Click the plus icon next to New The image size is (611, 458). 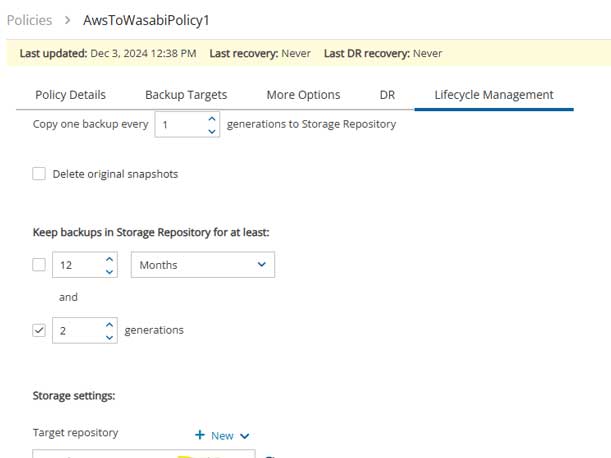point(200,436)
